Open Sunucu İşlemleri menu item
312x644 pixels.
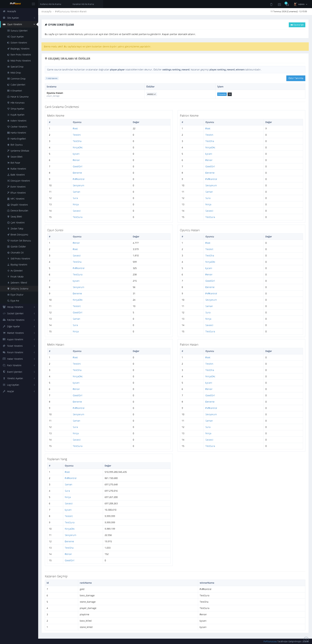click(x=19, y=31)
